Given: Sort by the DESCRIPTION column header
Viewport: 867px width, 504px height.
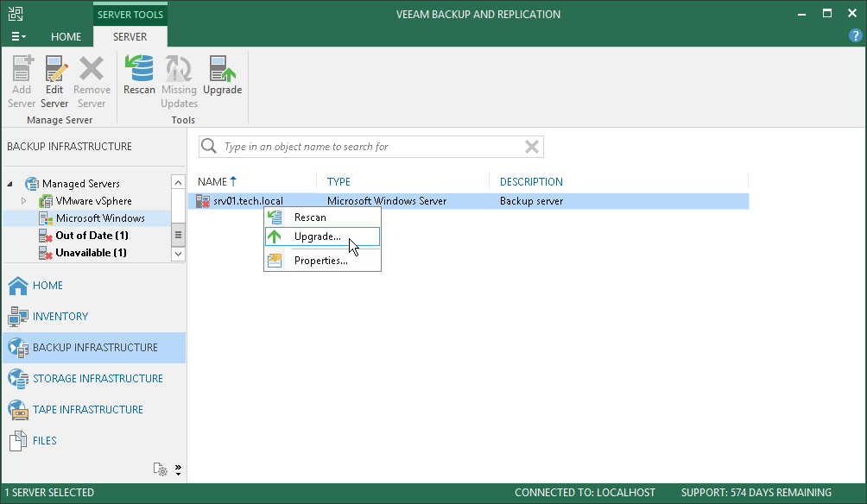Looking at the screenshot, I should 531,181.
